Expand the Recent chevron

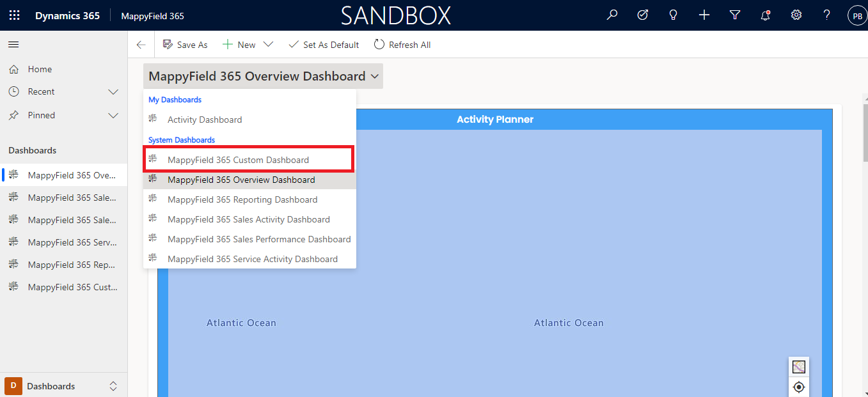coord(113,92)
